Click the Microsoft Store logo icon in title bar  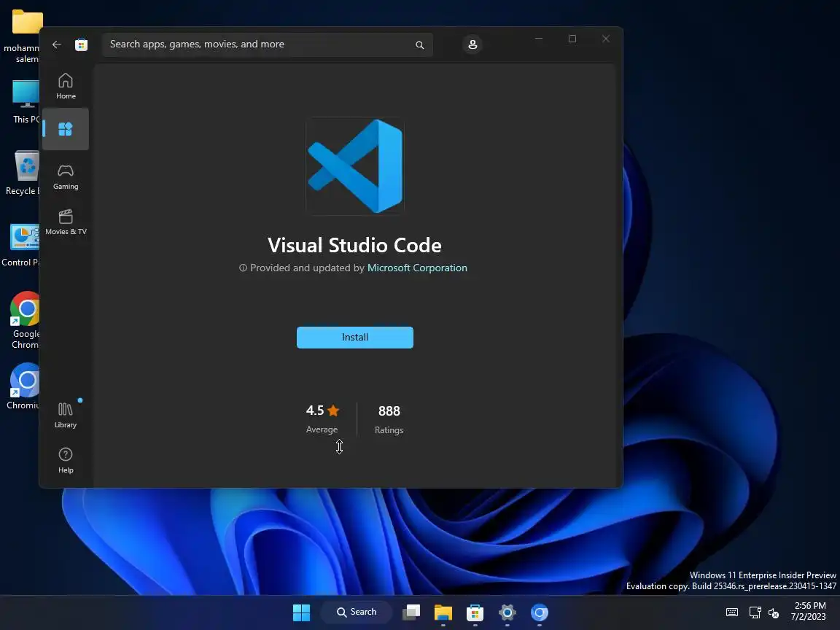(x=82, y=44)
